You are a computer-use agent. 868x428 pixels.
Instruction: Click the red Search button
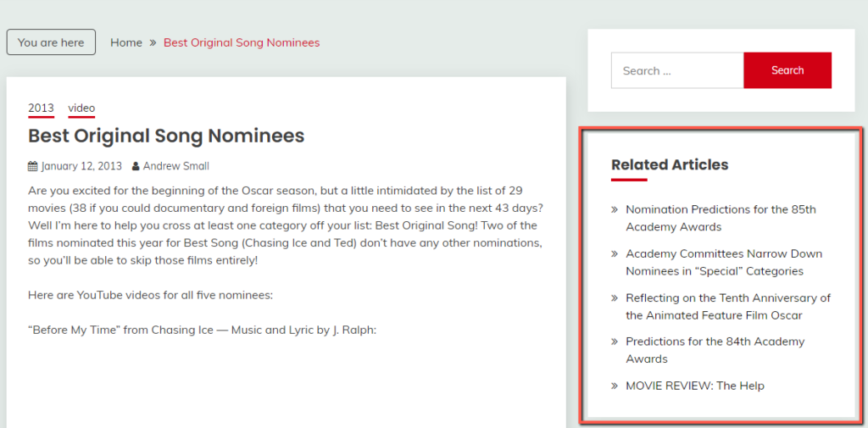pyautogui.click(x=787, y=70)
